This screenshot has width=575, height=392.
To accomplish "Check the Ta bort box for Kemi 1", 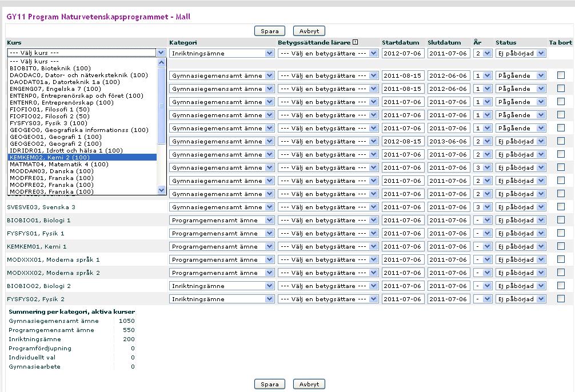I will pos(561,246).
